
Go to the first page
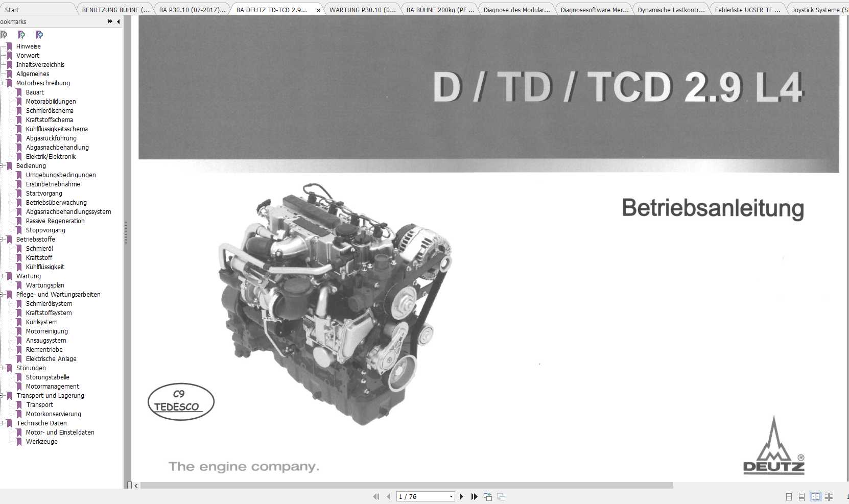tap(376, 496)
